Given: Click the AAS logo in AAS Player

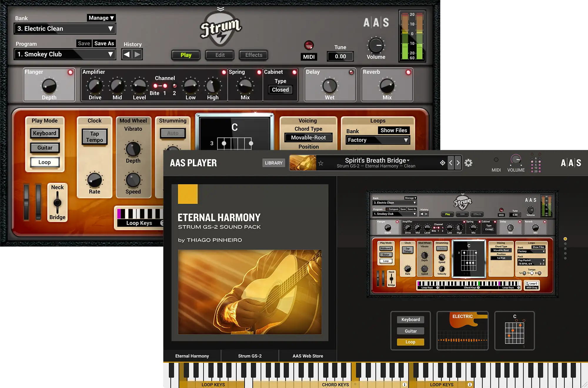Looking at the screenshot, I should [x=571, y=163].
